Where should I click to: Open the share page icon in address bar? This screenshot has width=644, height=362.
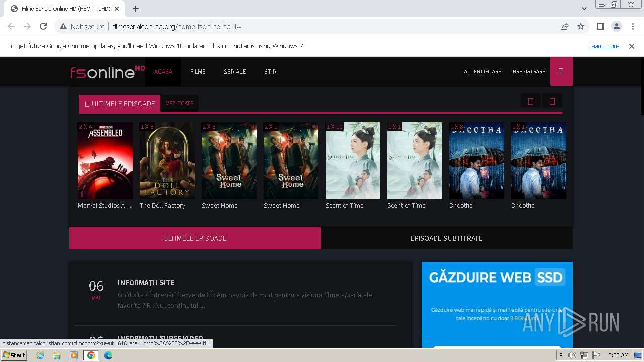pyautogui.click(x=565, y=26)
